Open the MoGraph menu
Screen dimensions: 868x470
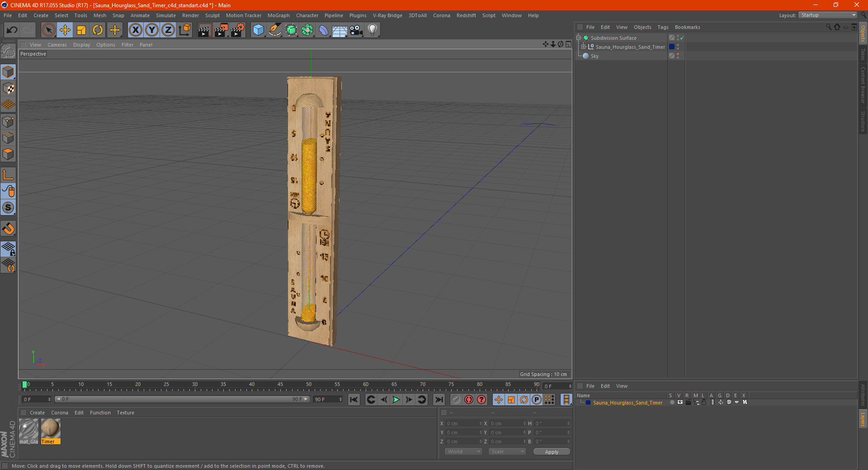point(278,15)
